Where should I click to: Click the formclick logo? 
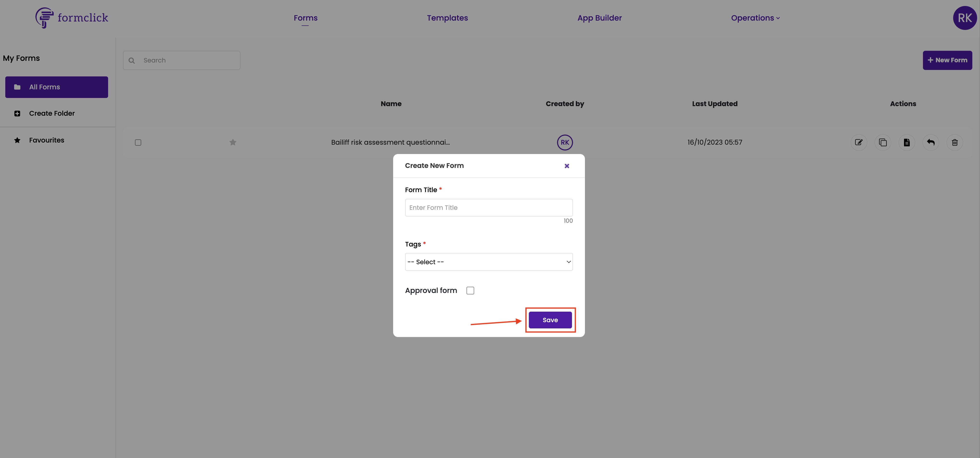pyautogui.click(x=71, y=17)
